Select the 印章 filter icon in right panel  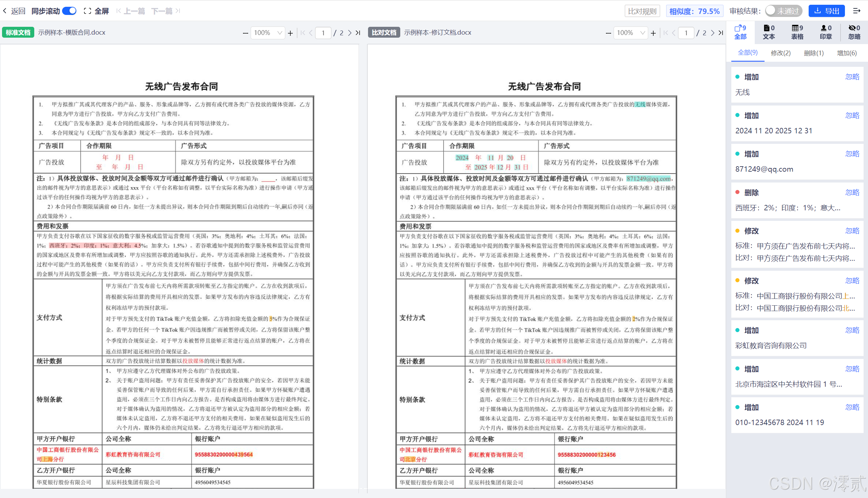[826, 32]
